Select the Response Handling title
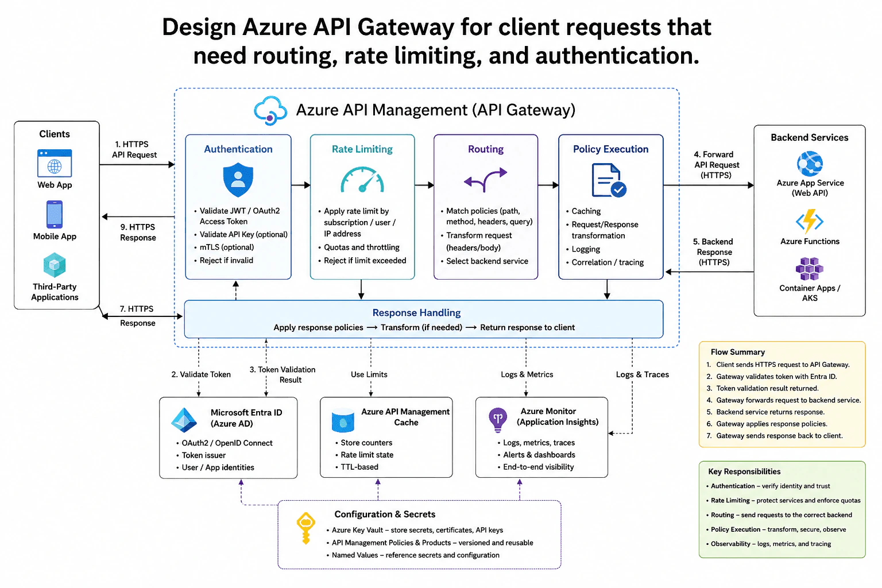This screenshot has height=588, width=882. [417, 313]
